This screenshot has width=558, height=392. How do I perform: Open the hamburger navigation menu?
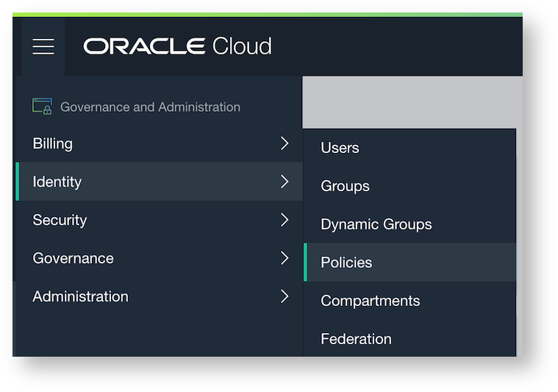43,47
